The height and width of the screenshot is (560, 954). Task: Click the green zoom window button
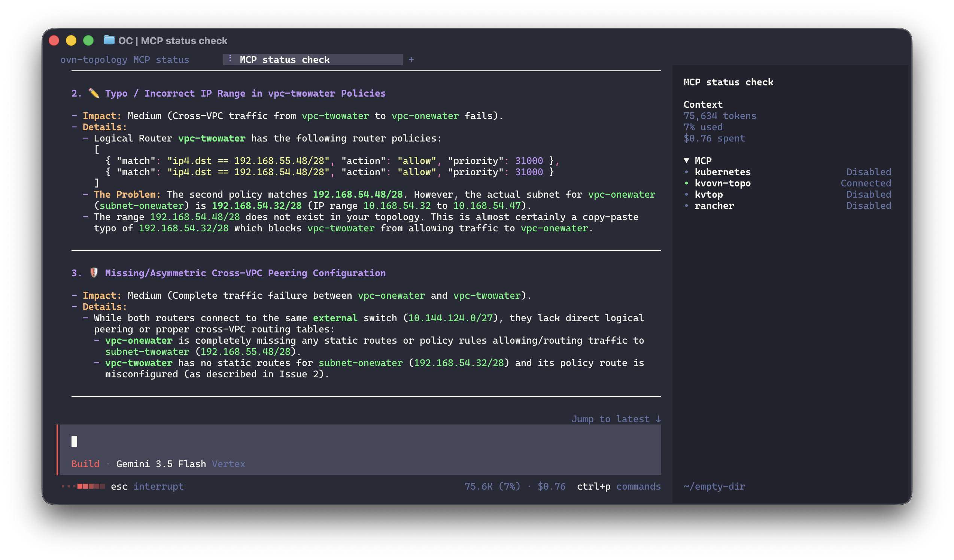pos(89,40)
